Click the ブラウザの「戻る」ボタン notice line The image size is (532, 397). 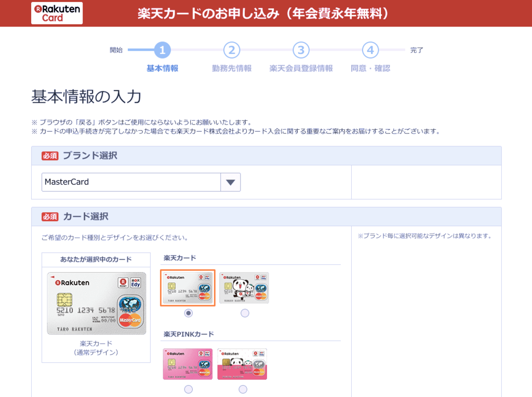(142, 122)
